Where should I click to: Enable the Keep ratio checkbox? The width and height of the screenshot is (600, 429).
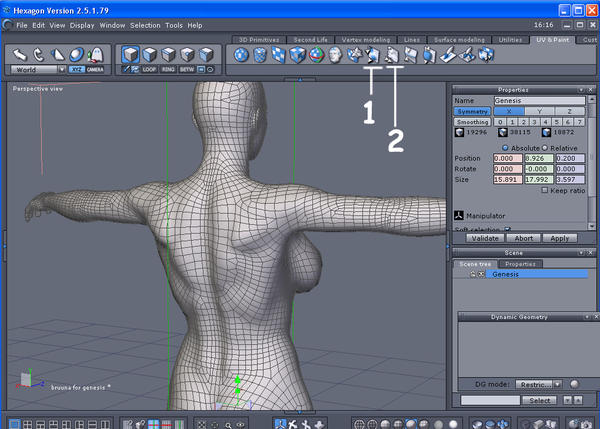[x=544, y=190]
